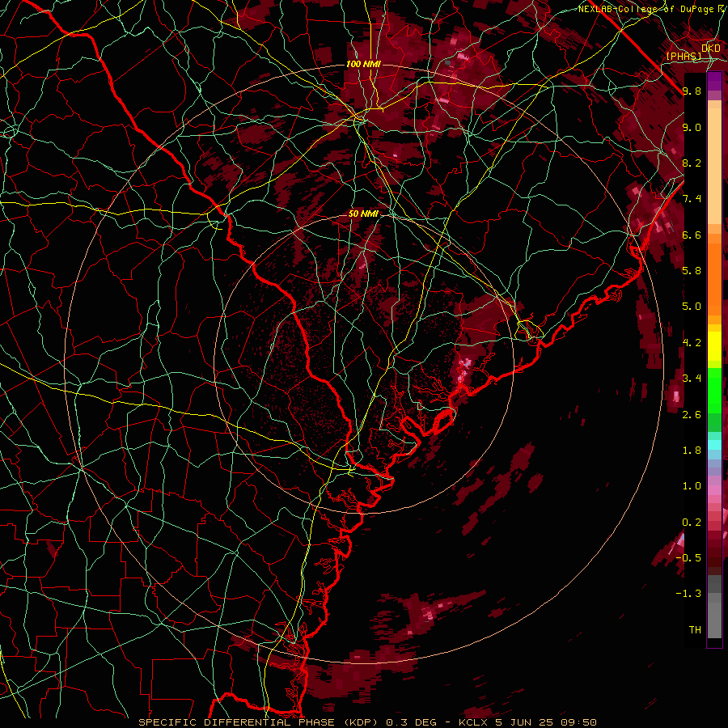
Task: Click the bright green band of the color bar
Action: click(x=715, y=390)
